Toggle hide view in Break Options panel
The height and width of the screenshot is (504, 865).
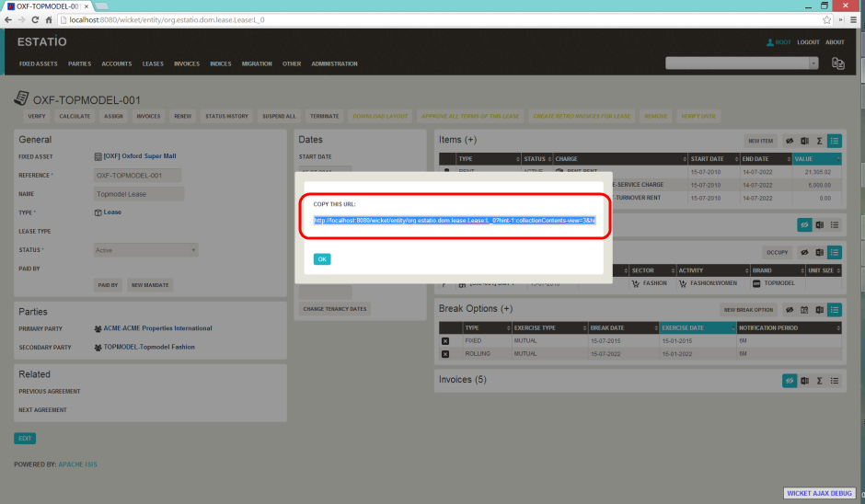pos(789,309)
